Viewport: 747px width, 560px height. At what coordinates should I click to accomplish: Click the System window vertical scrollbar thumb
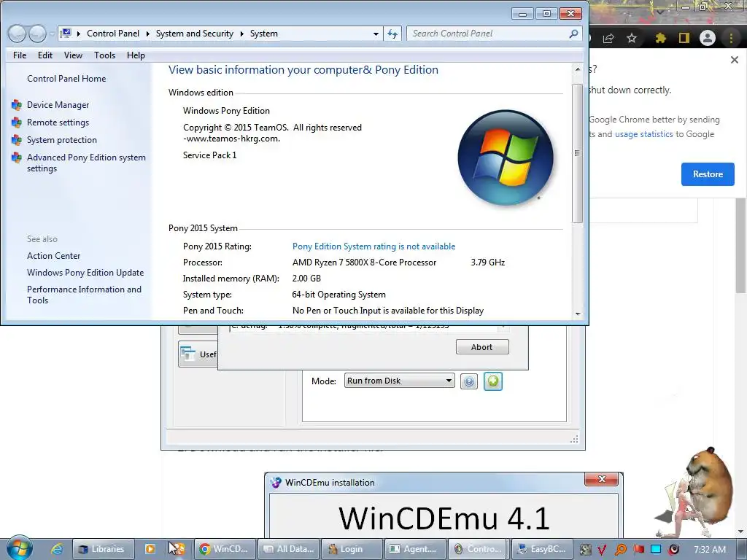(578, 153)
